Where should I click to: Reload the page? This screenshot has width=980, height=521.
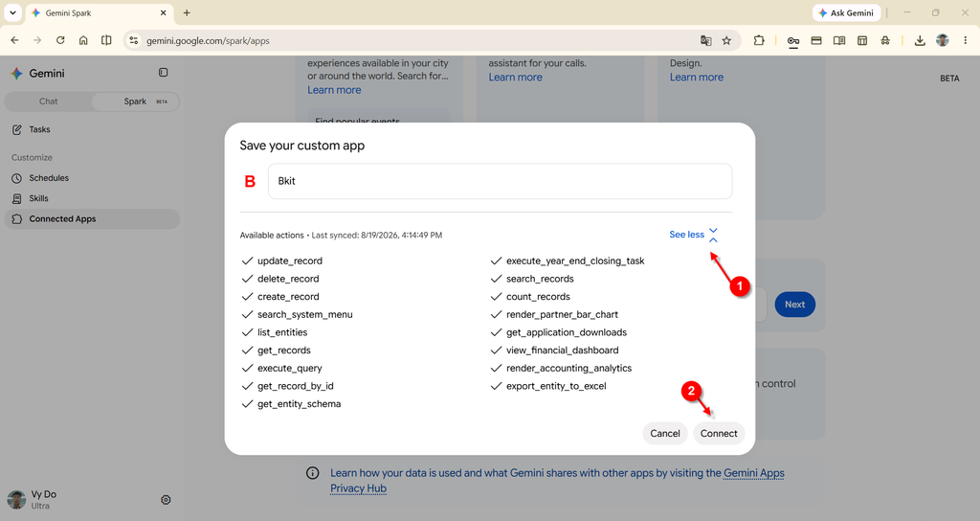60,40
